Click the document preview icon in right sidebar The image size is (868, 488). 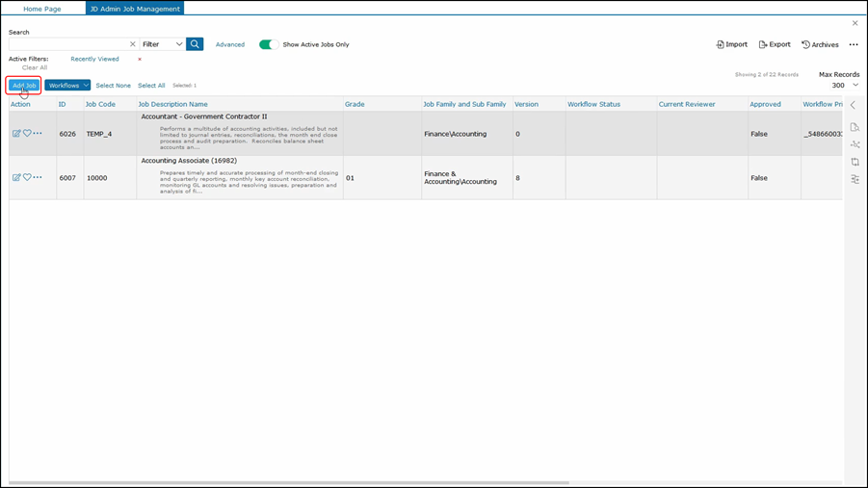pyautogui.click(x=855, y=127)
